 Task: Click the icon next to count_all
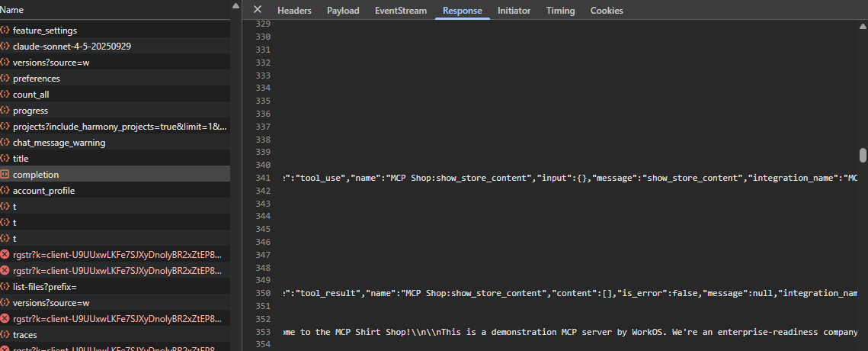(x=5, y=95)
